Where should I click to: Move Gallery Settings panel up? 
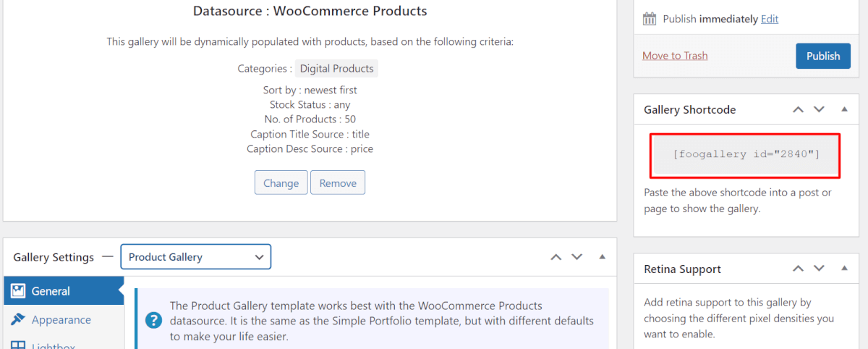[556, 257]
